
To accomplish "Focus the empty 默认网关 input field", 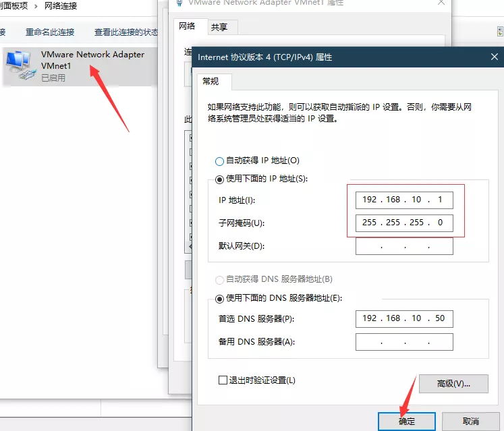I will (x=404, y=246).
